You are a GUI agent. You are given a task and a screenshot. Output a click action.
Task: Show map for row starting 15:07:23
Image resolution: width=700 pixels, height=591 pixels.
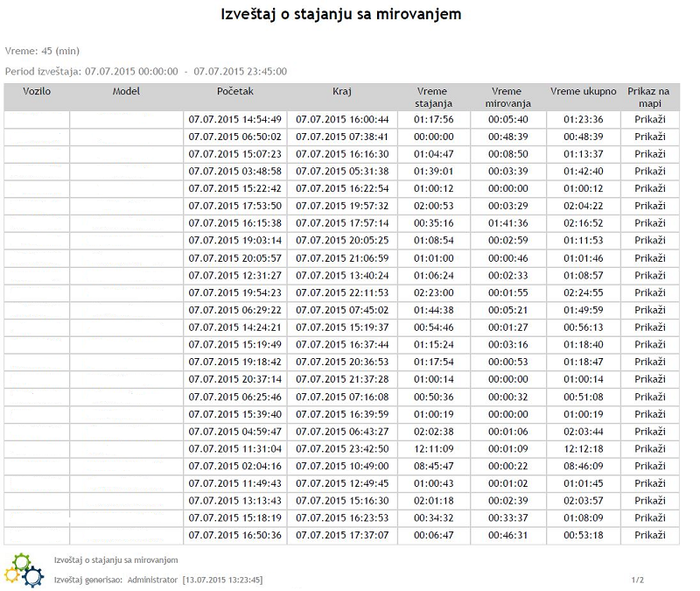pos(649,154)
